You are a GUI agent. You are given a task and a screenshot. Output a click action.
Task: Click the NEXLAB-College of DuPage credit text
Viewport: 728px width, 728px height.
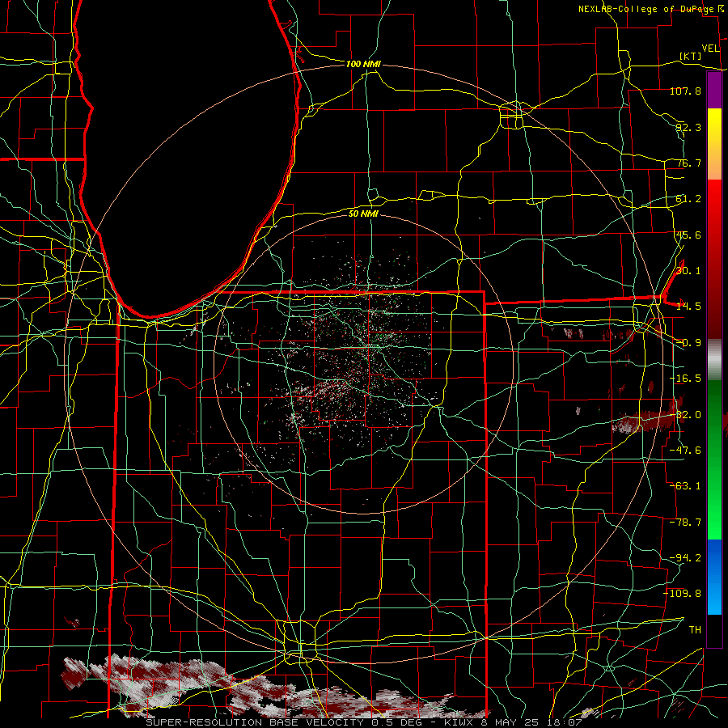click(645, 9)
